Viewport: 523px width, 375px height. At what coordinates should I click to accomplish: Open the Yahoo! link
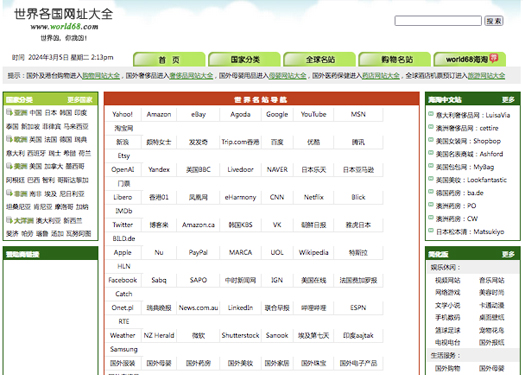pyautogui.click(x=122, y=114)
